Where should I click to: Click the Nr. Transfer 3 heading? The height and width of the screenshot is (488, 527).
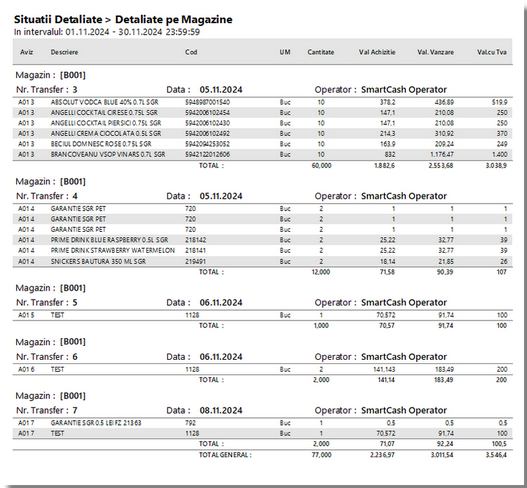pos(47,90)
